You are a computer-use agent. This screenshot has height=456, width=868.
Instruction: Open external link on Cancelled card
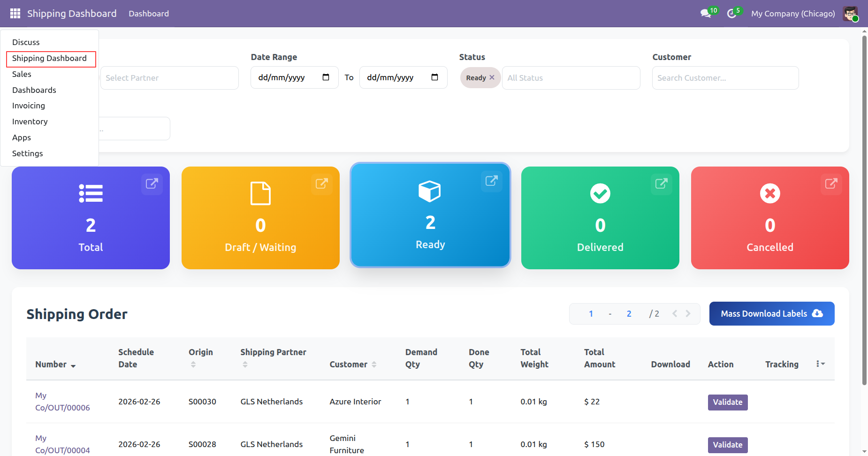[831, 183]
